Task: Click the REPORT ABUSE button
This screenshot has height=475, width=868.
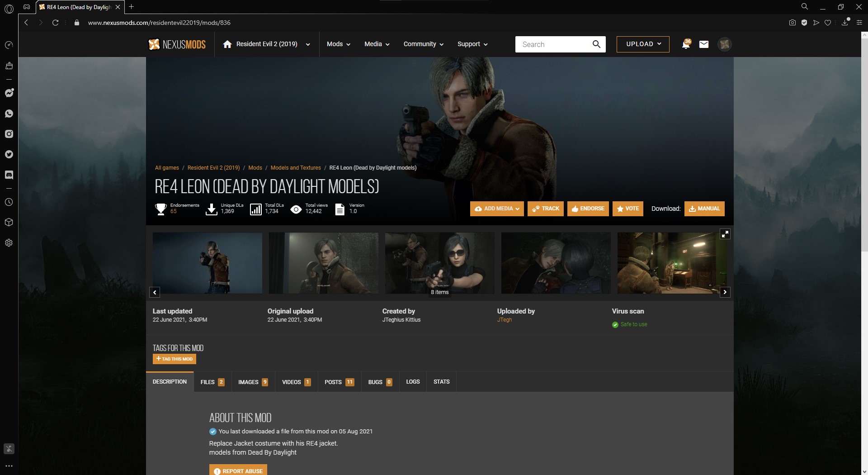Action: (238, 470)
